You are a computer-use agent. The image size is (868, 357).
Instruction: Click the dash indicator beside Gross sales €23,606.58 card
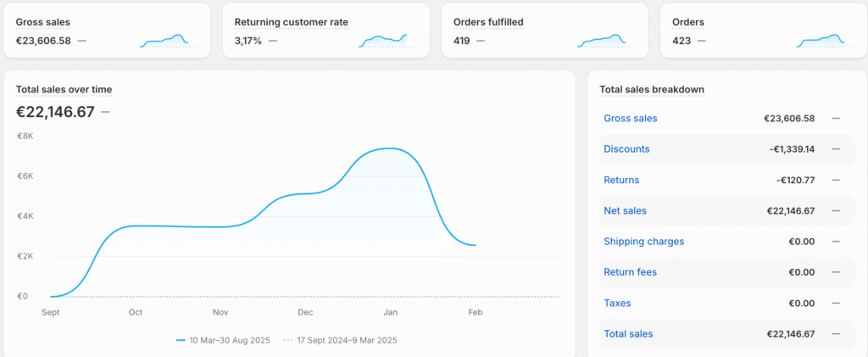[x=81, y=40]
